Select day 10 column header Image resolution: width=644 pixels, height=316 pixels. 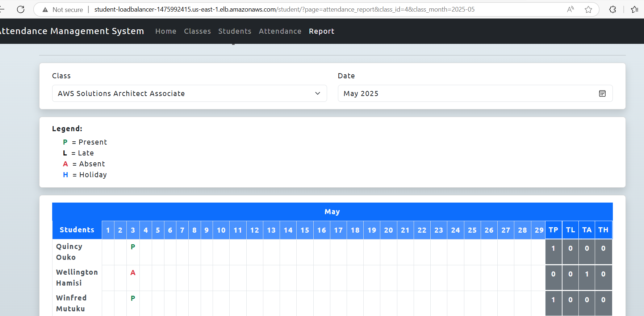click(x=221, y=230)
